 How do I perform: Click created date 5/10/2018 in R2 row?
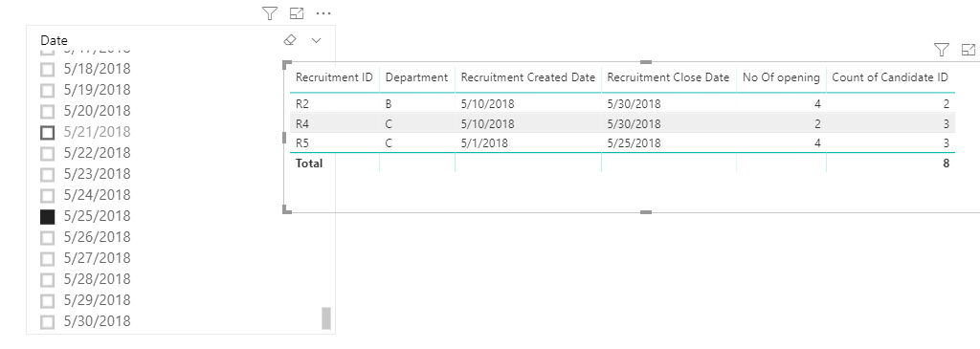coord(487,103)
